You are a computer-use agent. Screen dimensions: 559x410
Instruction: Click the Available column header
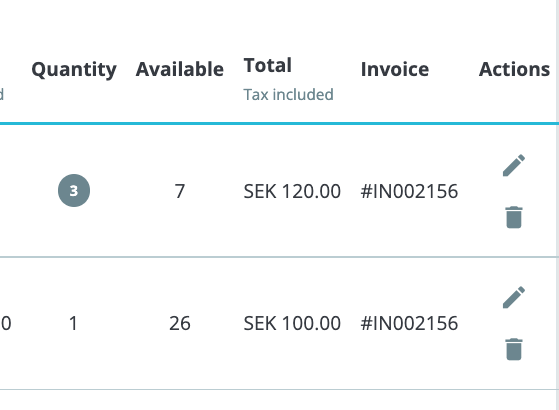click(180, 69)
